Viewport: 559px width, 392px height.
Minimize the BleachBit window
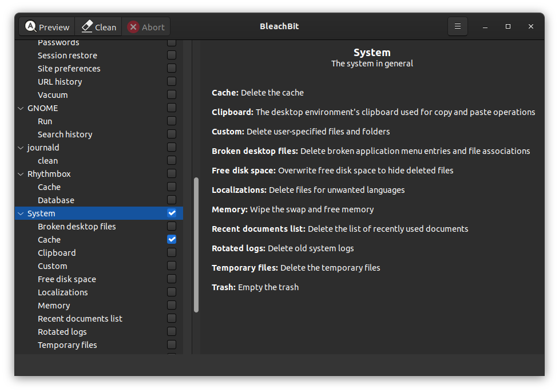(485, 26)
